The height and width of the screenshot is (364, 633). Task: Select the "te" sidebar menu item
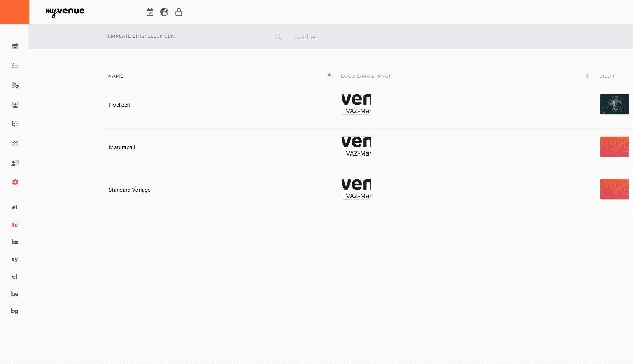pyautogui.click(x=15, y=225)
